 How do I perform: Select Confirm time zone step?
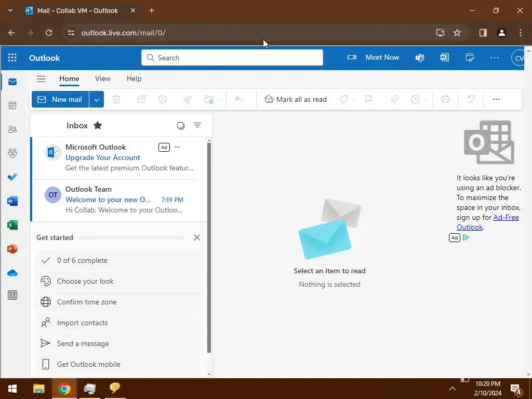click(x=118, y=302)
